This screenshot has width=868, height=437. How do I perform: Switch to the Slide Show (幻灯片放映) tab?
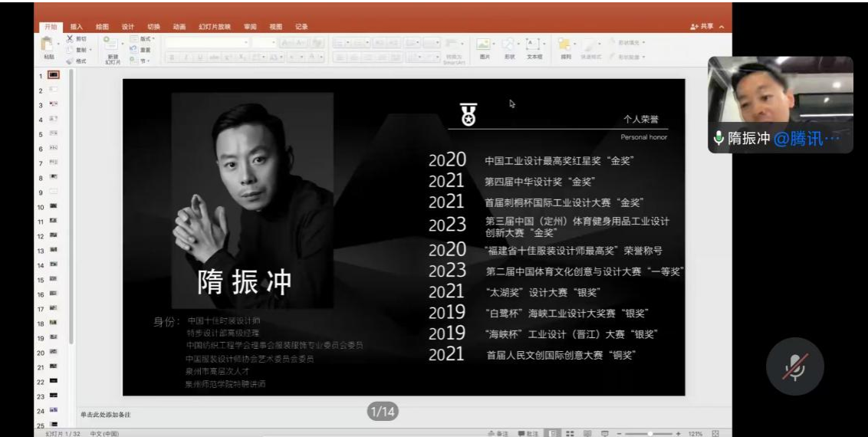tap(215, 27)
